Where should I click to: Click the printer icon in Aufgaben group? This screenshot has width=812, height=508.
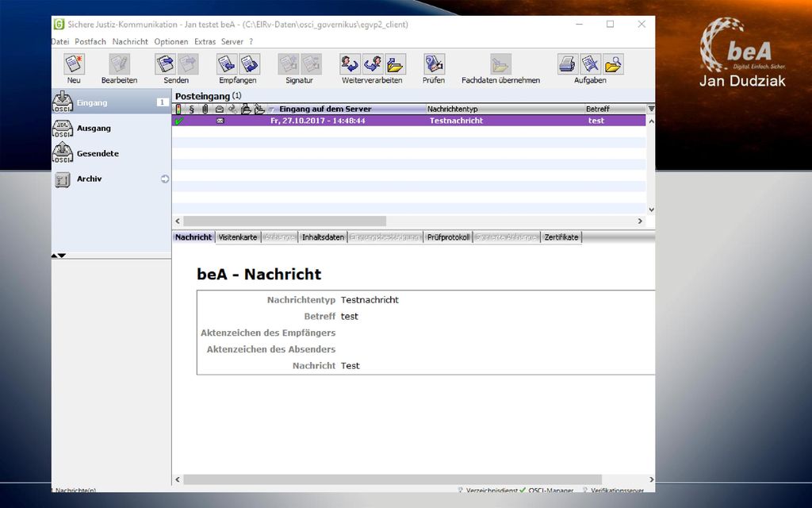568,64
